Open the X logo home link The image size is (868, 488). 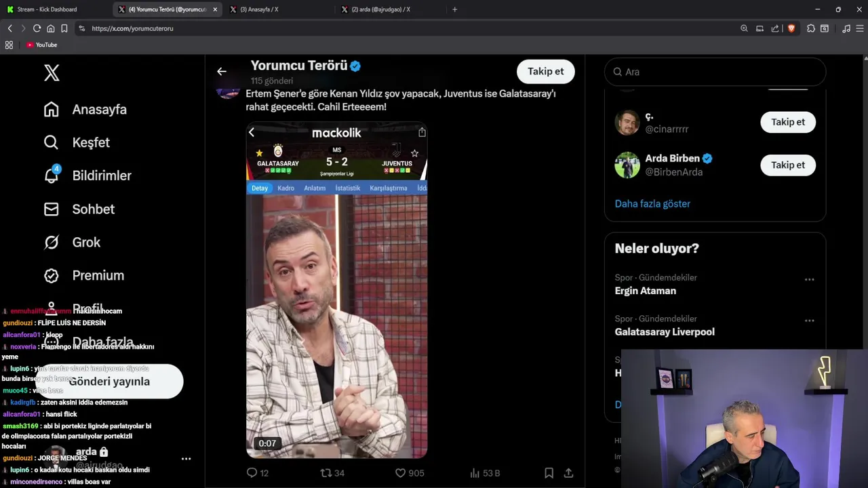coord(52,73)
